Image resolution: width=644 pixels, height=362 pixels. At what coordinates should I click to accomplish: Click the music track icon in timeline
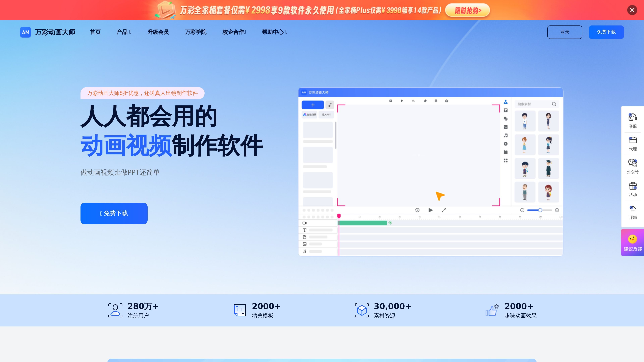pyautogui.click(x=305, y=252)
